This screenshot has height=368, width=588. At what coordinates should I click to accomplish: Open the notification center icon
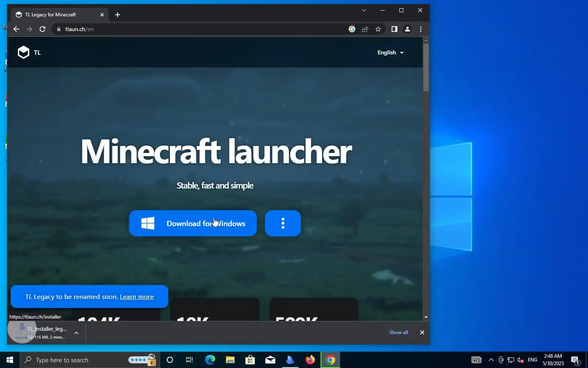point(575,360)
